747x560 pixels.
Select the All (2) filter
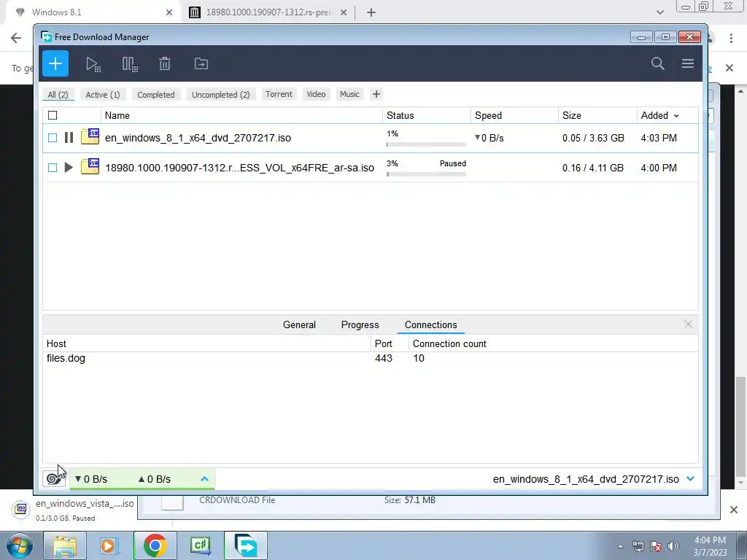click(58, 95)
